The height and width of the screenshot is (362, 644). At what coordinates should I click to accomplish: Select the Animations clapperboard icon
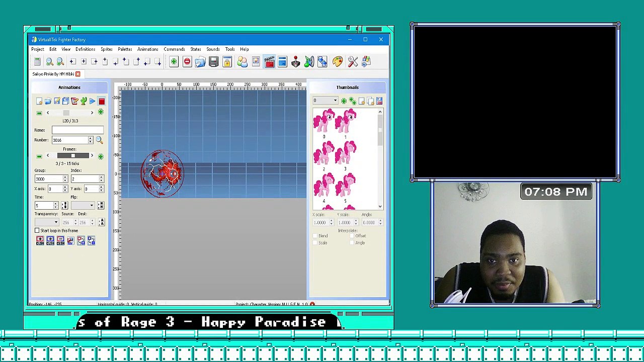pyautogui.click(x=269, y=61)
